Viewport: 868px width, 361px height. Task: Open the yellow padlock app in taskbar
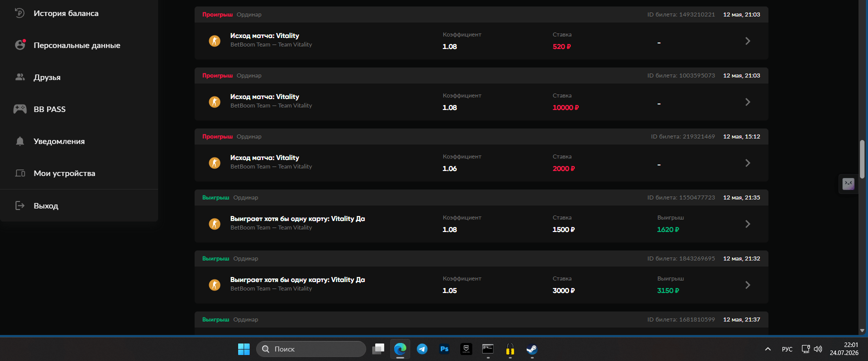coord(510,349)
